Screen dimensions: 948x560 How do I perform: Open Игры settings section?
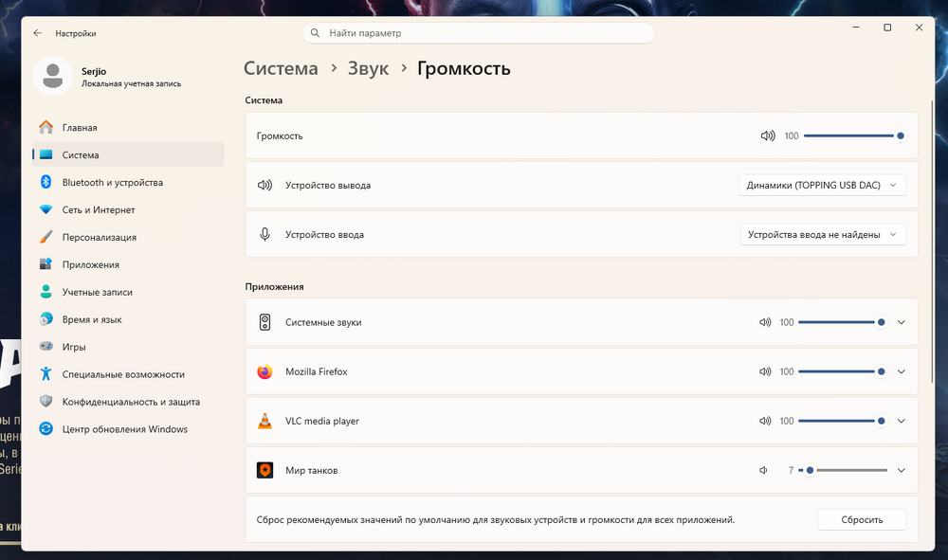128,347
